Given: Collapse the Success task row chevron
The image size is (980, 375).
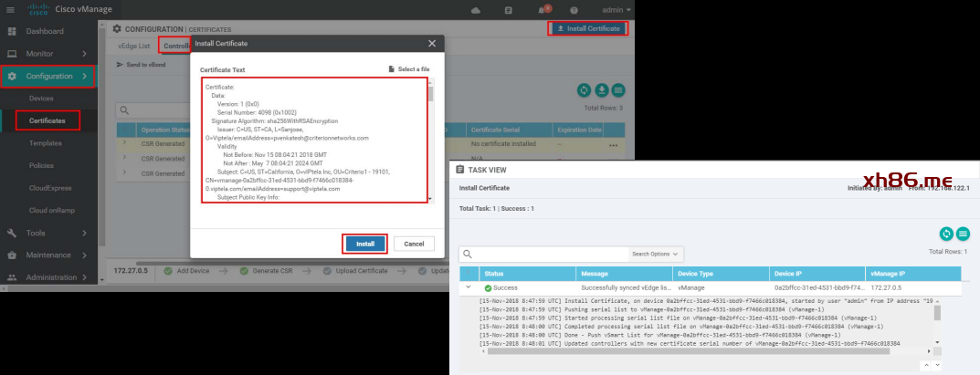Looking at the screenshot, I should tap(469, 287).
